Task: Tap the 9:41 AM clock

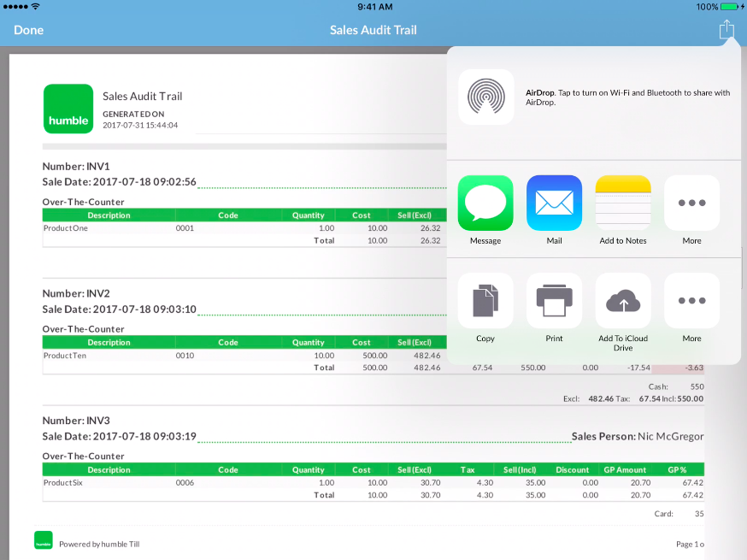Action: click(x=375, y=7)
